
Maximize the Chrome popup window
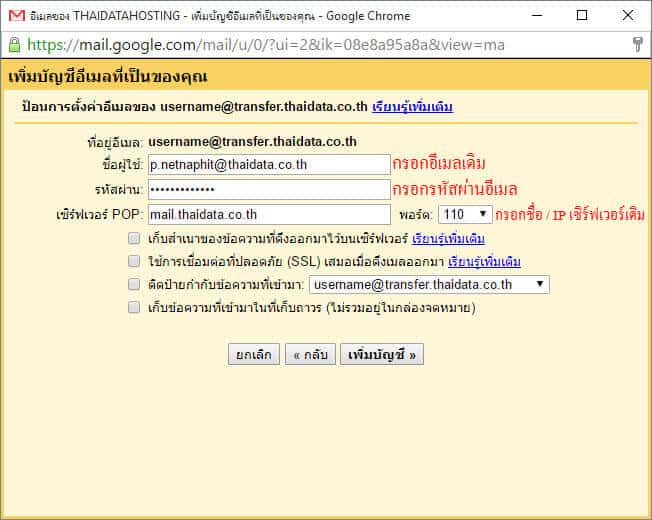click(x=582, y=16)
